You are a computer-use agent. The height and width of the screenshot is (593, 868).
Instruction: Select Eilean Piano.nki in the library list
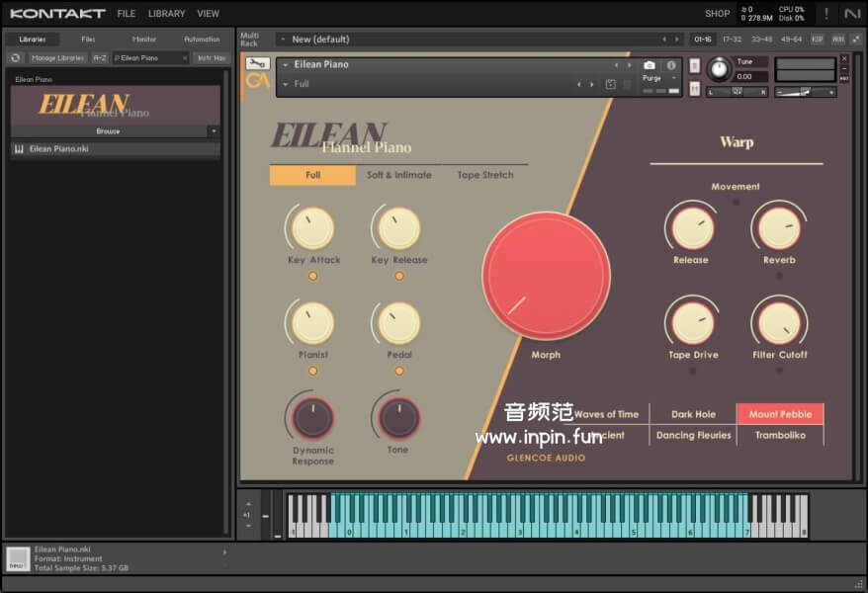click(x=59, y=149)
